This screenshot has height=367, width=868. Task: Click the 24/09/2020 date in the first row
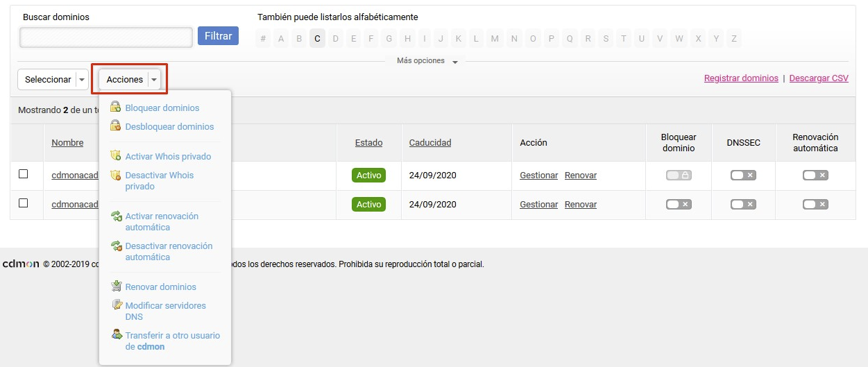click(x=433, y=176)
